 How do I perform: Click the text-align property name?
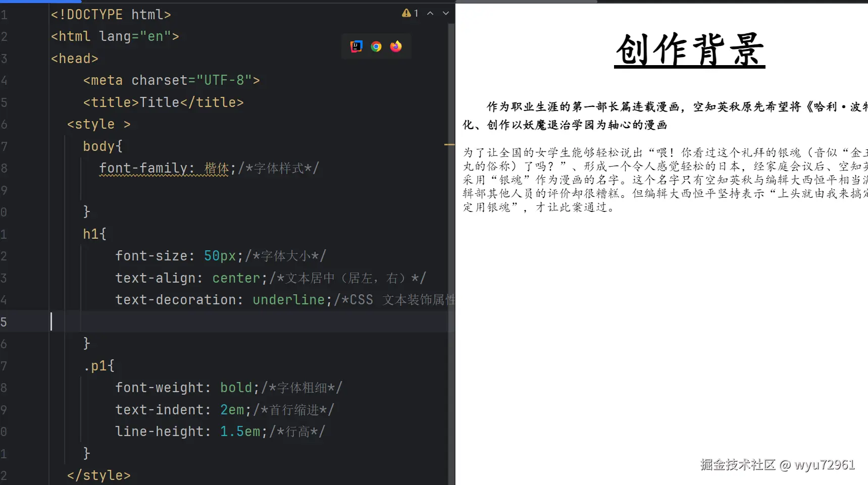tap(156, 278)
